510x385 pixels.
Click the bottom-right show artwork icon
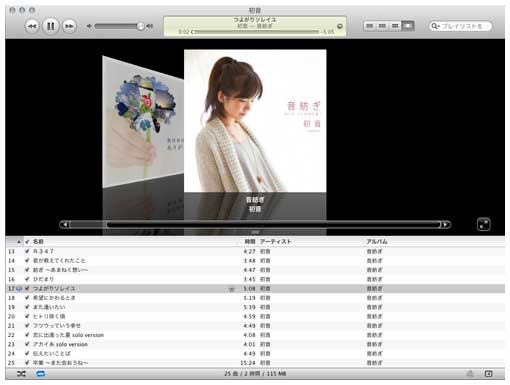click(x=488, y=374)
